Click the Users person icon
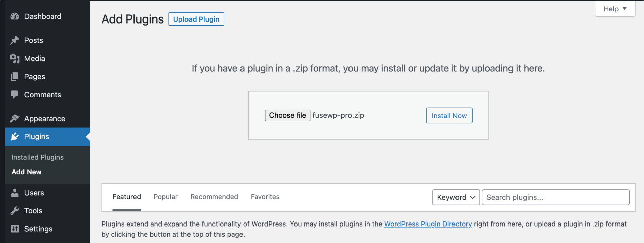 pyautogui.click(x=15, y=193)
